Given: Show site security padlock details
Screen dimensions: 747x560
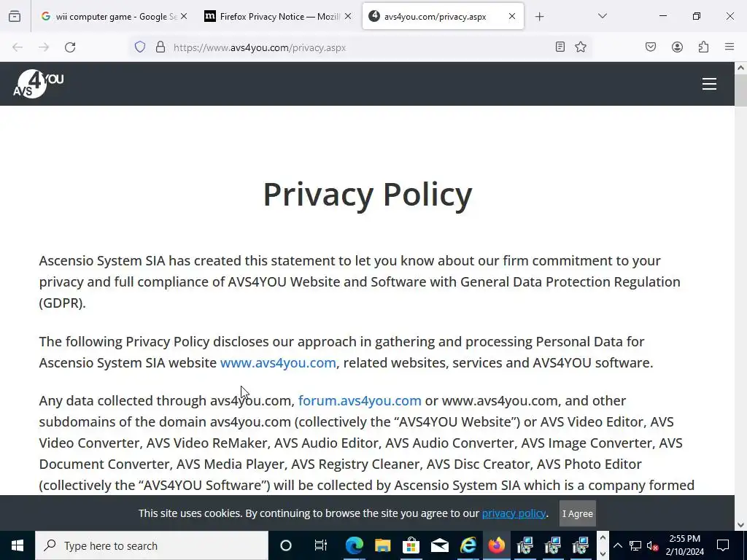Looking at the screenshot, I should pos(160,47).
